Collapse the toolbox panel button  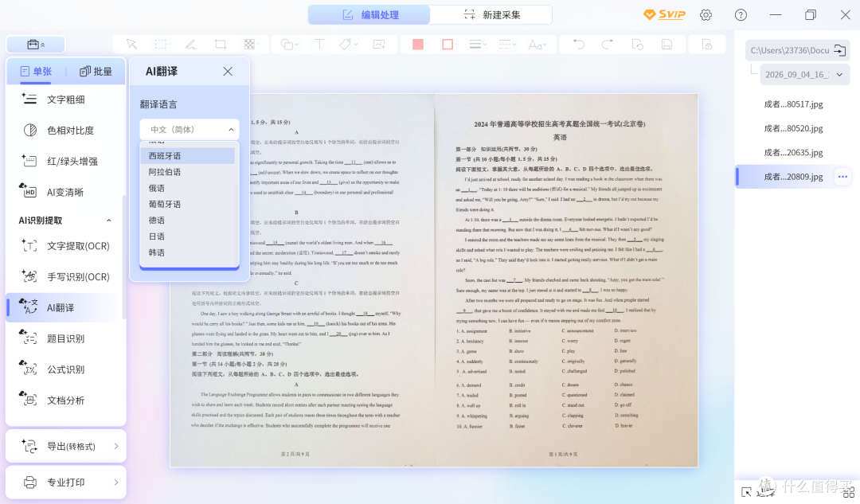point(36,45)
